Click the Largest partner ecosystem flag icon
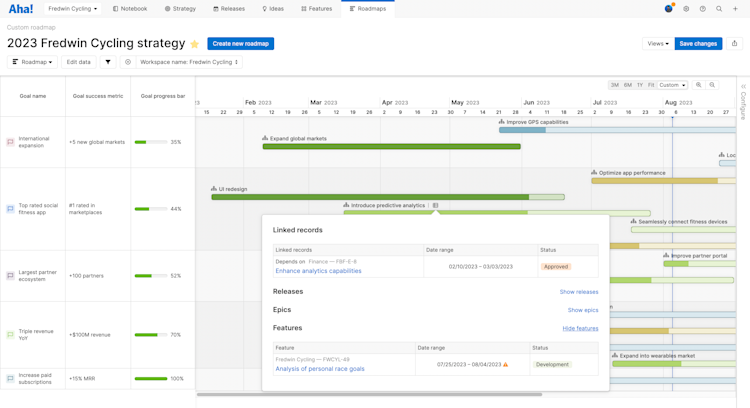 click(x=10, y=276)
